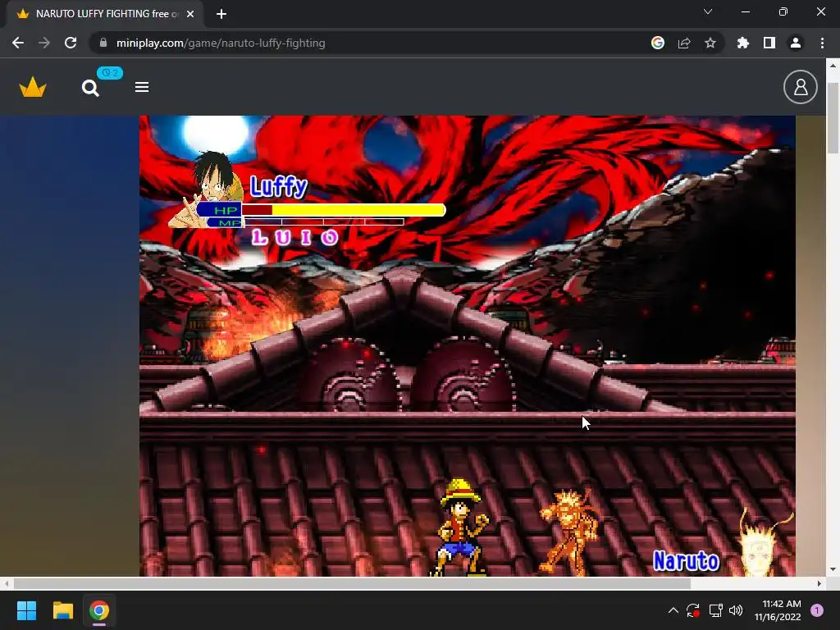Open the tab search chevron dropdown
This screenshot has width=840, height=630.
pos(708,11)
